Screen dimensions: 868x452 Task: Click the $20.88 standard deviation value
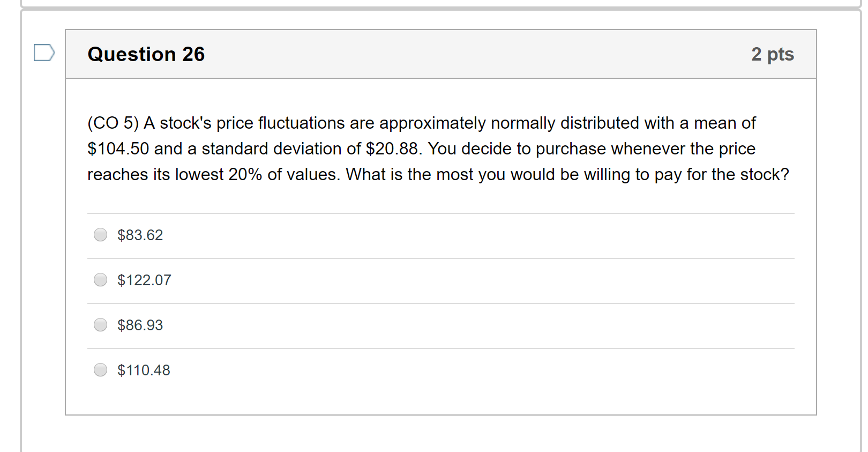click(x=393, y=149)
